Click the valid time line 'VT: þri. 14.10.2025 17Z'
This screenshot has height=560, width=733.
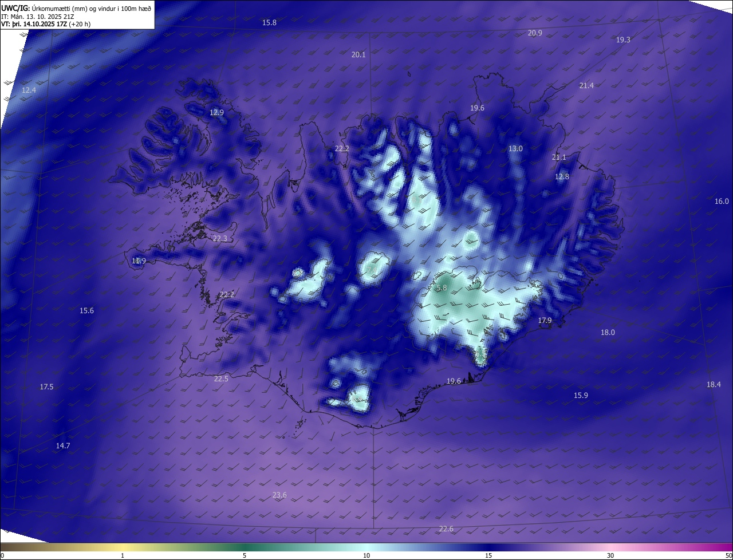(x=35, y=24)
